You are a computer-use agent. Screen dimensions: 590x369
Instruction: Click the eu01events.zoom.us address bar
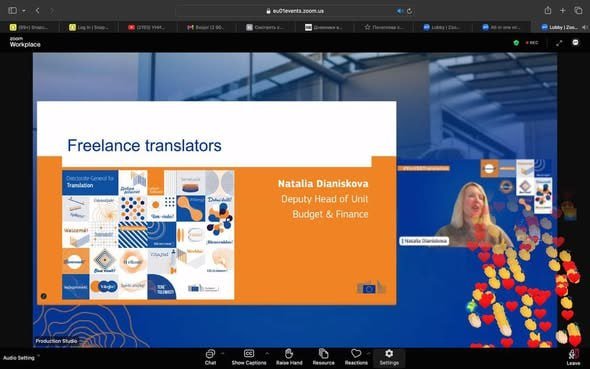[295, 11]
